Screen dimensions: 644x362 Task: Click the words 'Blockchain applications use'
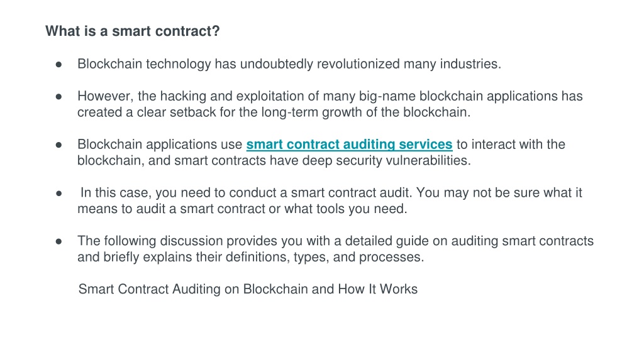(160, 145)
